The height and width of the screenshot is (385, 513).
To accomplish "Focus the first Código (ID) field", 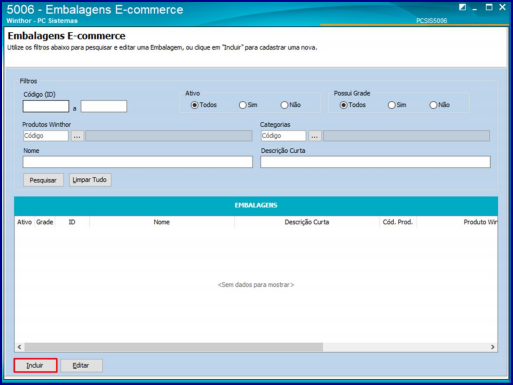I will pyautogui.click(x=46, y=106).
